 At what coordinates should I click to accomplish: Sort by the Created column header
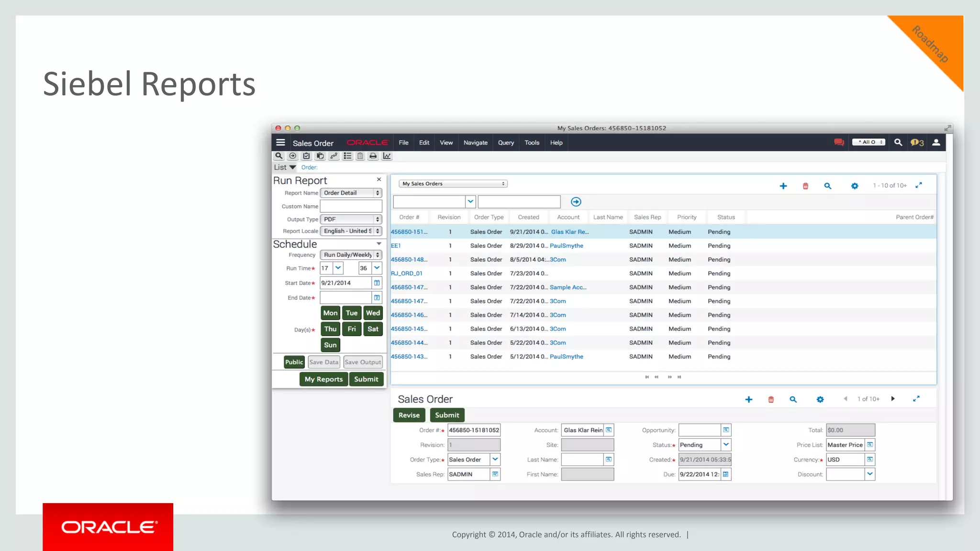point(528,217)
